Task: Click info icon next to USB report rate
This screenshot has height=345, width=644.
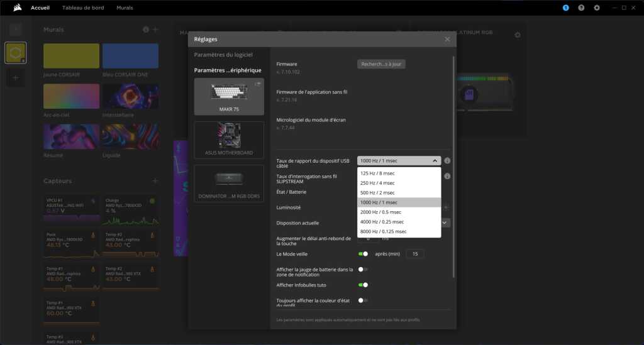Action: (447, 161)
